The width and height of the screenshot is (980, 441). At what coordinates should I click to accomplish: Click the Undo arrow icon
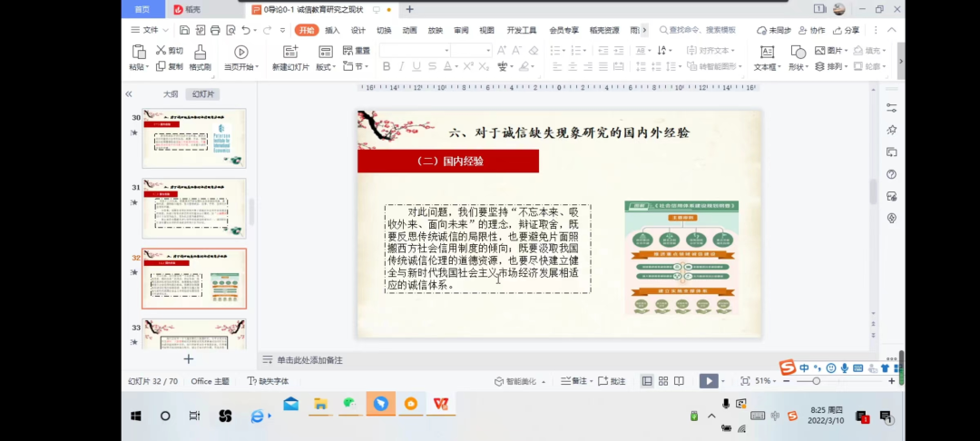click(x=245, y=30)
